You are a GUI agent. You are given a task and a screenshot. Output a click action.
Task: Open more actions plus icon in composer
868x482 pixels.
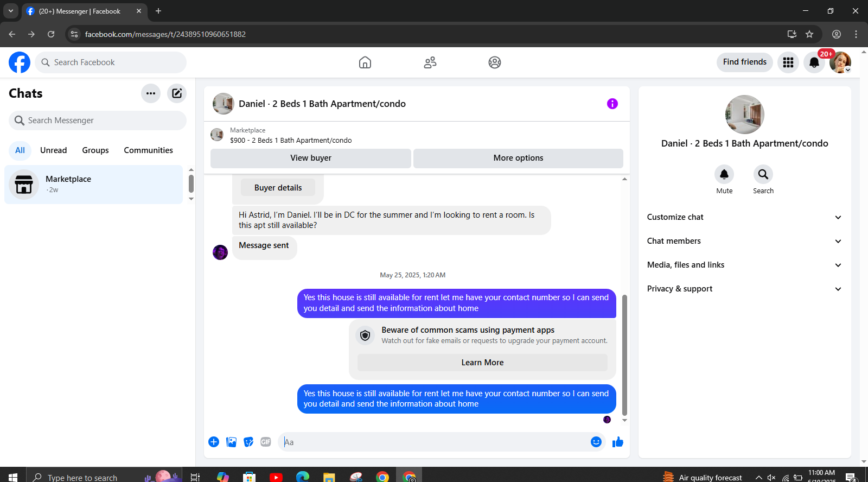coord(214,442)
